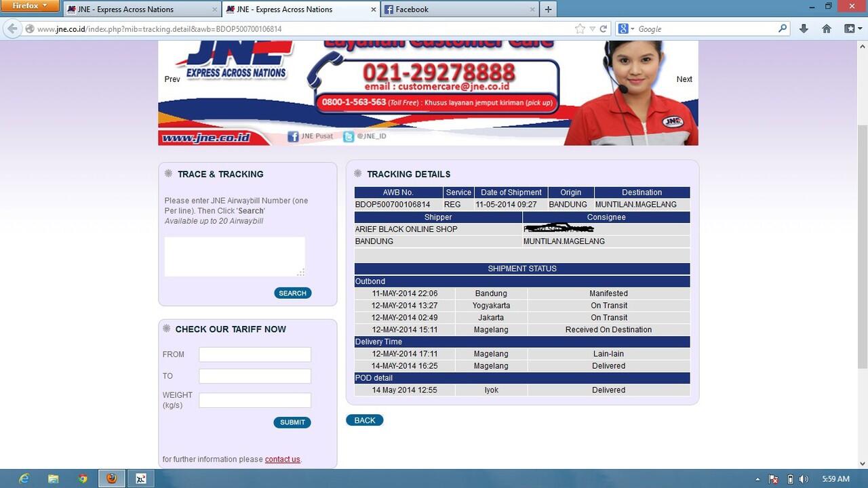Open Internet Explorer from taskbar
The width and height of the screenshot is (868, 488).
24,479
